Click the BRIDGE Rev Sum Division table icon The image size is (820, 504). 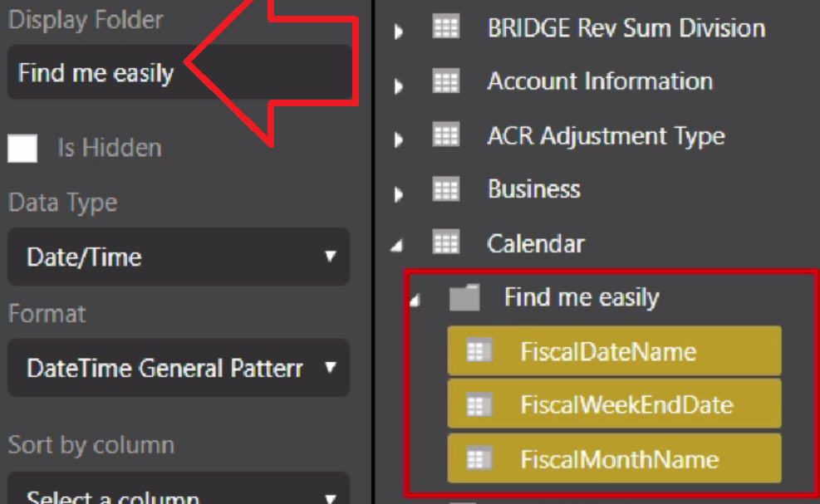tap(446, 27)
